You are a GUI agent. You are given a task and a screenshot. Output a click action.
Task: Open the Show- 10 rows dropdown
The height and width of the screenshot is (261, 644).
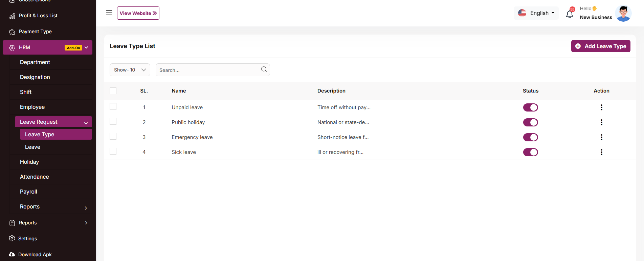tap(130, 70)
